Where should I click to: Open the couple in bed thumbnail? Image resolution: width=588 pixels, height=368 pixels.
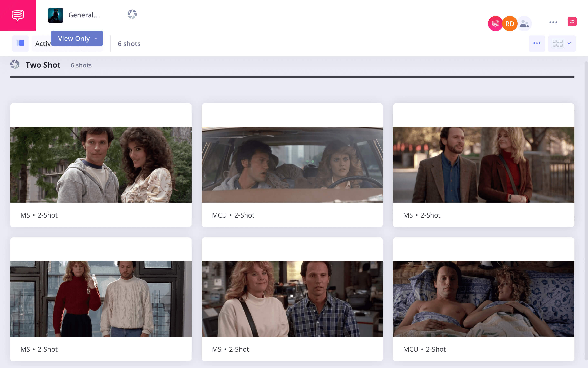pyautogui.click(x=483, y=299)
